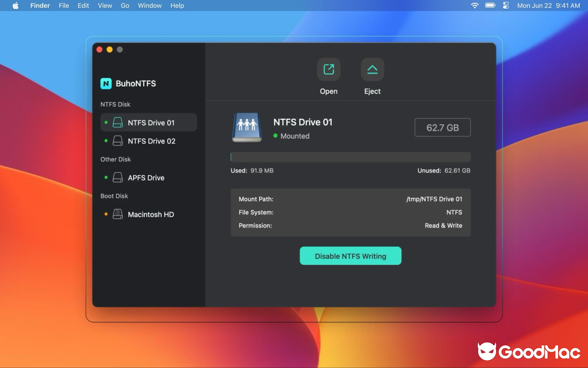
Task: Click the /tmp/NTFS Drive 01 mount path value
Action: 434,199
